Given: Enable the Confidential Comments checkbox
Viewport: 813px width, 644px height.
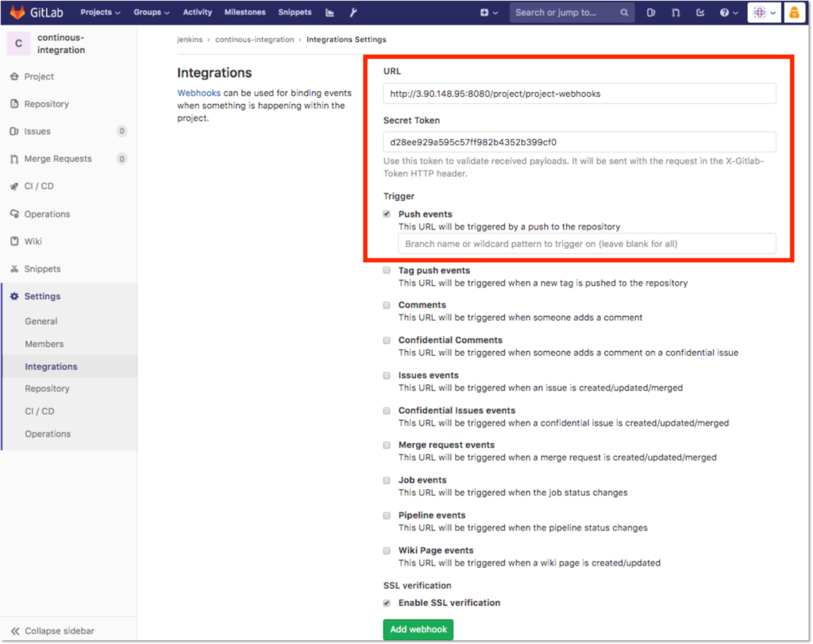Looking at the screenshot, I should (387, 340).
